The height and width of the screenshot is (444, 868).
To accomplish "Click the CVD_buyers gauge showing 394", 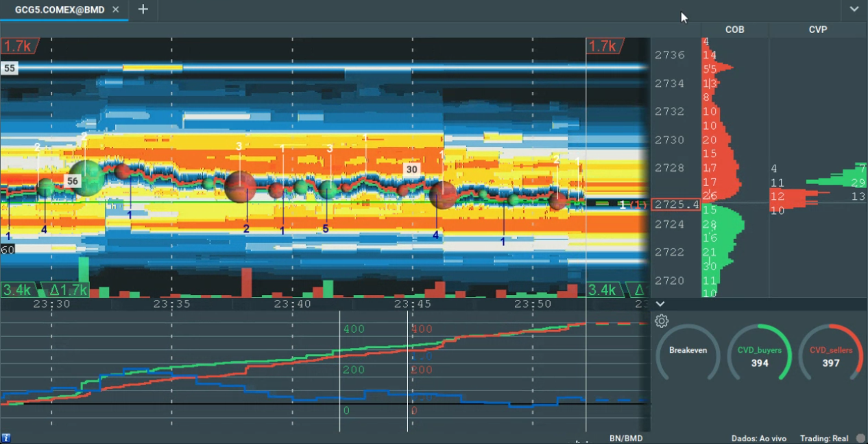I will pyautogui.click(x=759, y=352).
